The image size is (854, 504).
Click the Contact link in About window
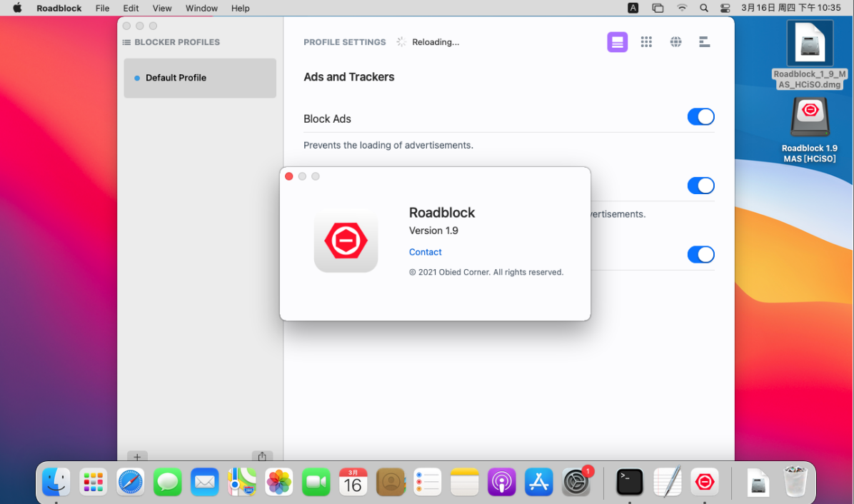tap(425, 252)
